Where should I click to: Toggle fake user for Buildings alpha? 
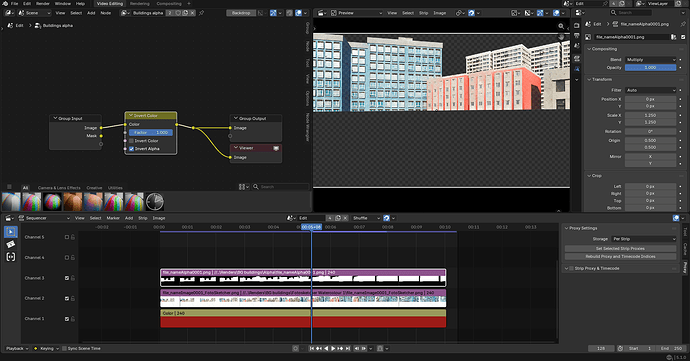coord(178,13)
